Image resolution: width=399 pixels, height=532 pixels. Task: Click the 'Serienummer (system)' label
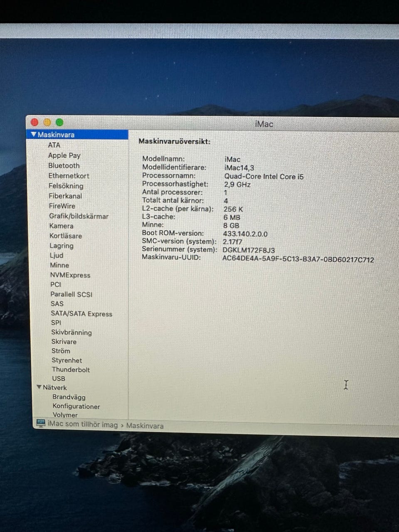click(180, 249)
